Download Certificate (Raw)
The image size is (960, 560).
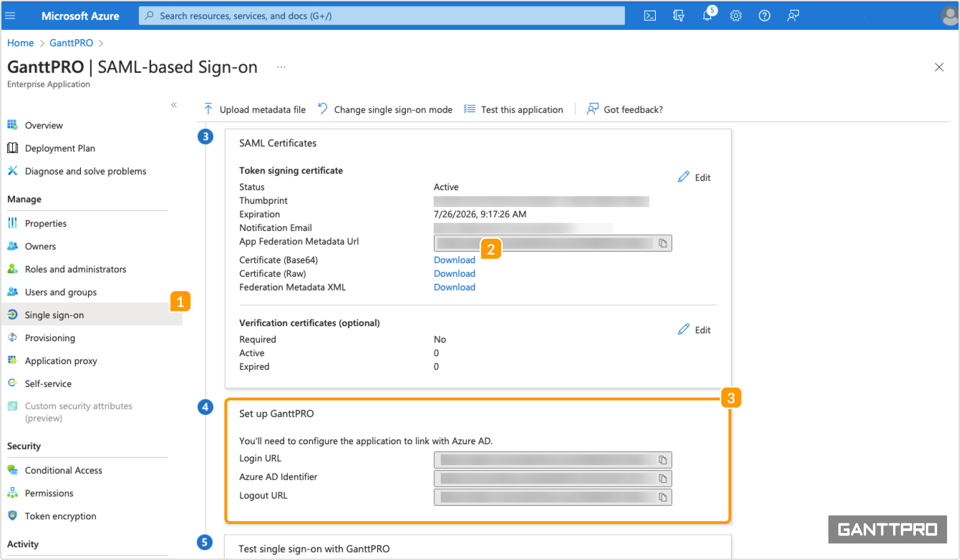[454, 274]
